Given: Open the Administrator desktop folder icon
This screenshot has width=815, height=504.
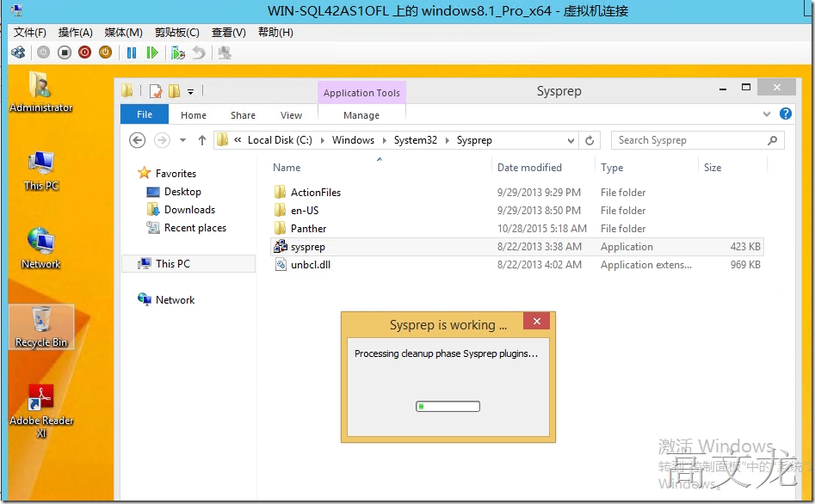Looking at the screenshot, I should (40, 92).
